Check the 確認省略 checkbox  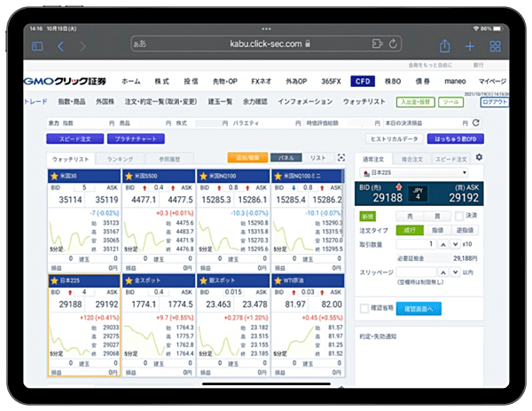pyautogui.click(x=364, y=308)
